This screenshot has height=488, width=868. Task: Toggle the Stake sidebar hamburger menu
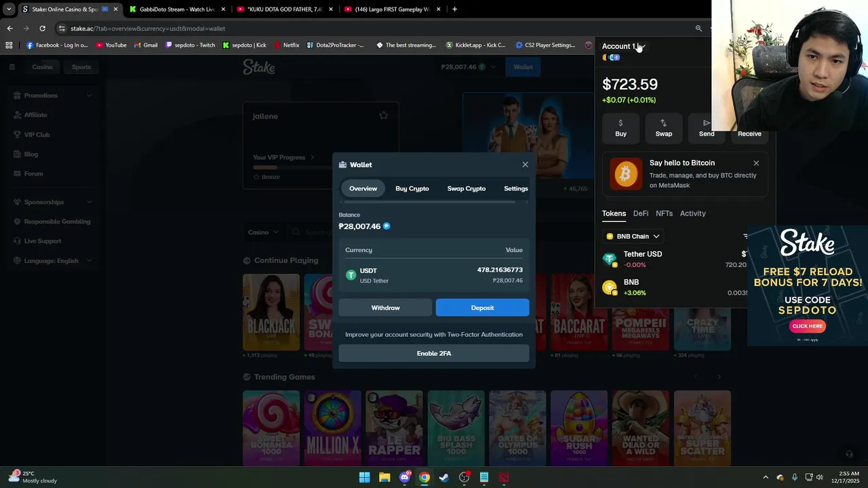[12, 67]
